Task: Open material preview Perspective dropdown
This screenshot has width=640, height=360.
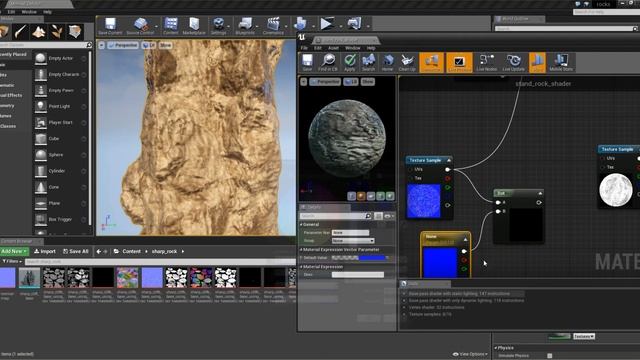Action: click(x=325, y=82)
